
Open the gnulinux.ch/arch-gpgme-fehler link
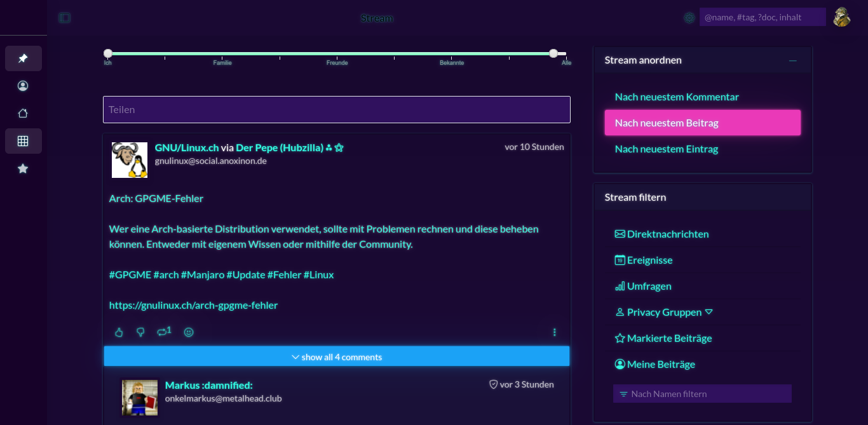coord(193,306)
